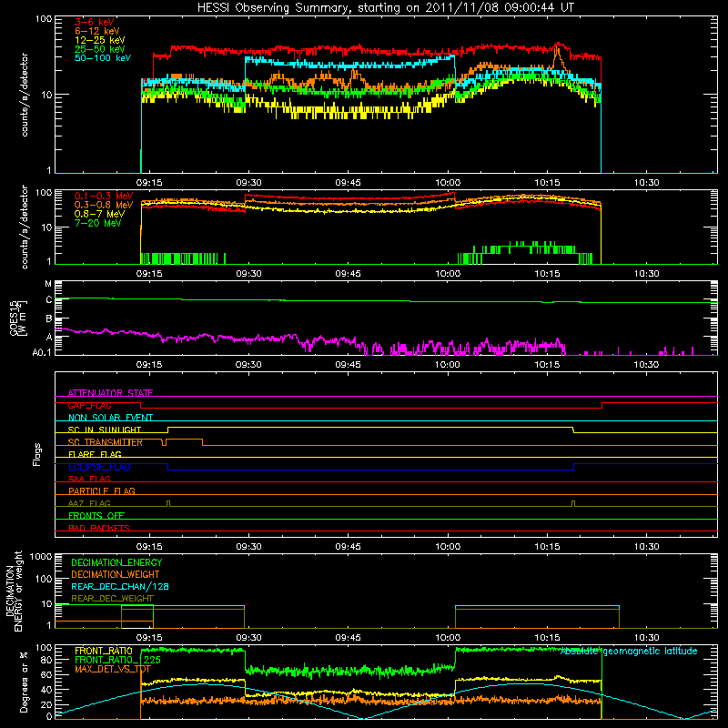Click the Absolute geomagnetic latitude label

(x=629, y=652)
